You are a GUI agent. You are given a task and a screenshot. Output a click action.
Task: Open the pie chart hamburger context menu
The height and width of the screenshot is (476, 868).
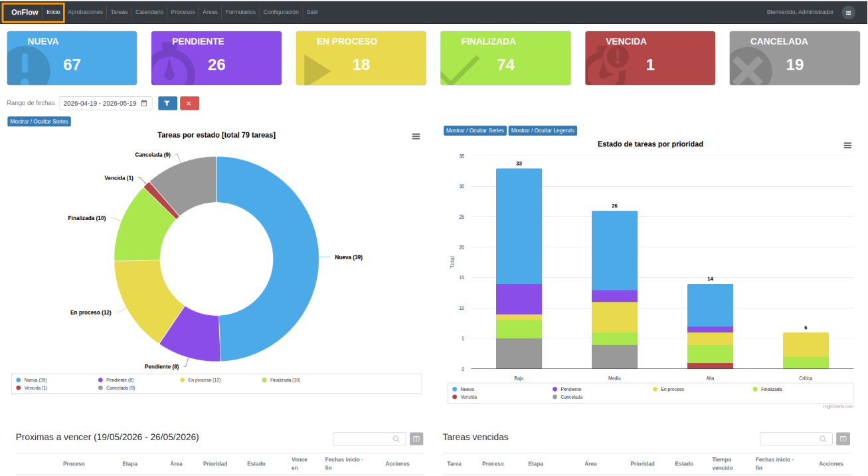(416, 136)
